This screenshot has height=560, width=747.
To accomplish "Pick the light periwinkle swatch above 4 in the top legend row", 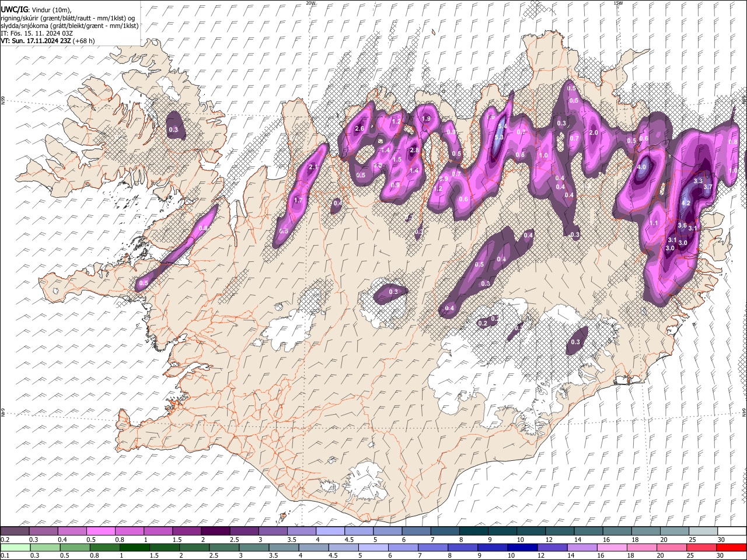I will (330, 531).
